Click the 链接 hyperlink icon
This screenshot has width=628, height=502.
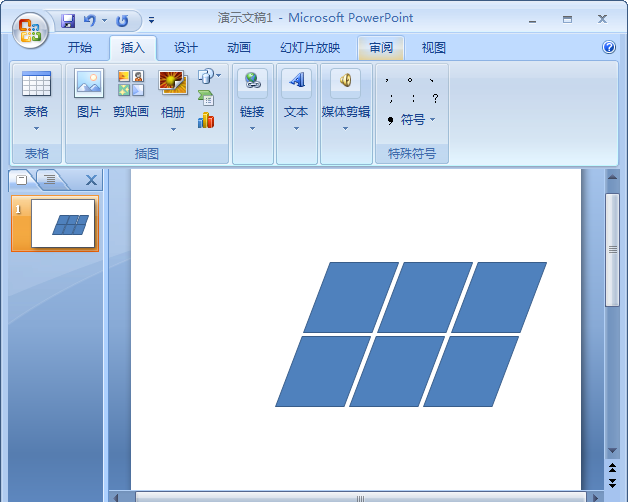click(252, 81)
